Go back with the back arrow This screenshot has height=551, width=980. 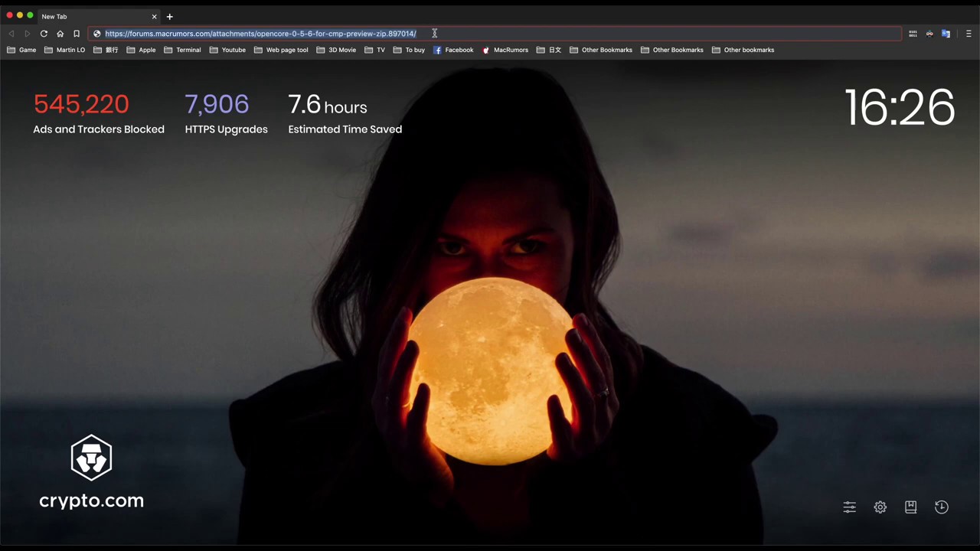coord(11,34)
